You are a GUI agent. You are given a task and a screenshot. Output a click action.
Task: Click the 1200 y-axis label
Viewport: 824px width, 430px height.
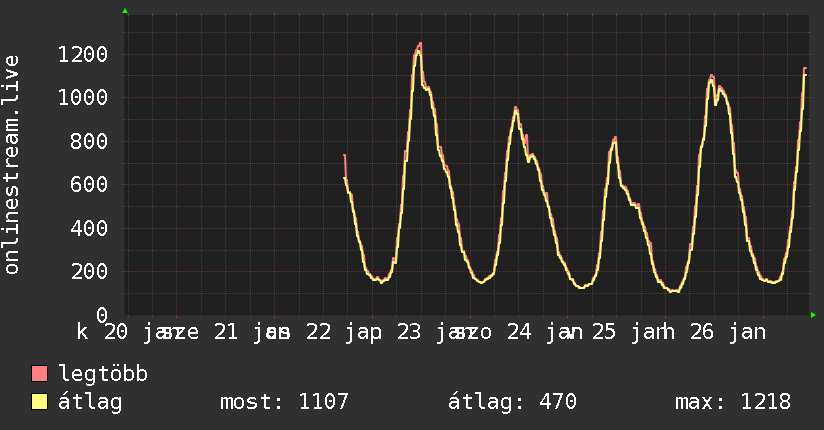pos(83,54)
